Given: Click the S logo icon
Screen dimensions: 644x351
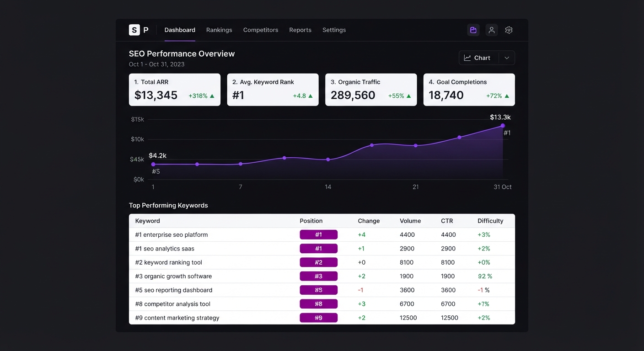Looking at the screenshot, I should [x=134, y=30].
